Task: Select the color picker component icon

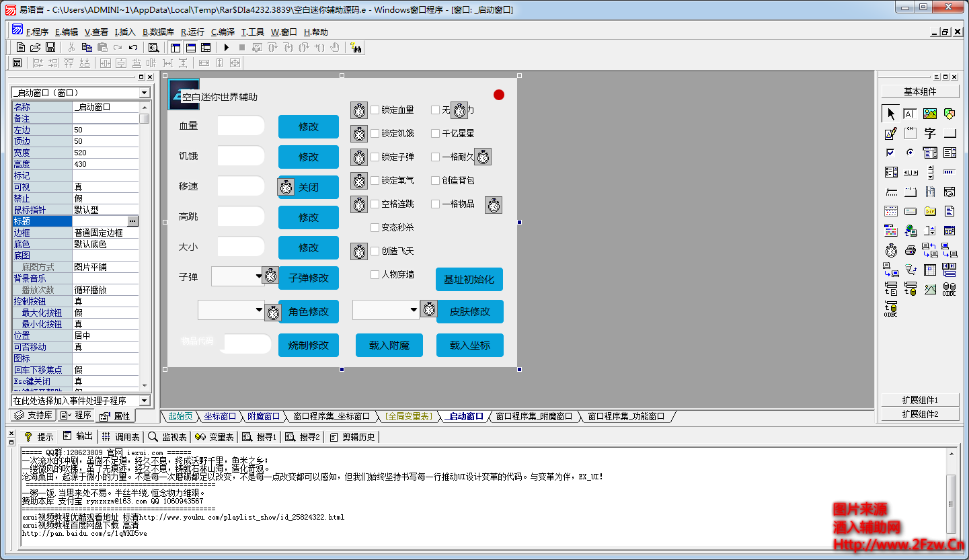Action: (891, 231)
